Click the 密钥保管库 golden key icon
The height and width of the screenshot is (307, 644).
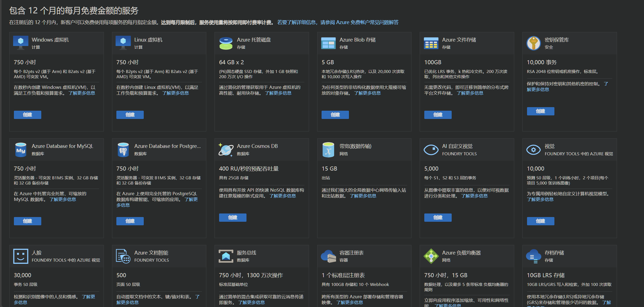(x=534, y=43)
